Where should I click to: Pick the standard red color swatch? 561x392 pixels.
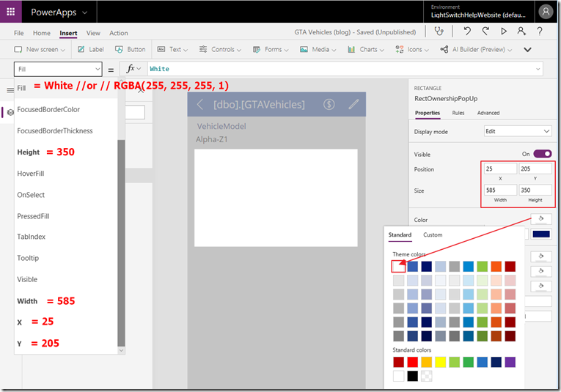click(412, 362)
